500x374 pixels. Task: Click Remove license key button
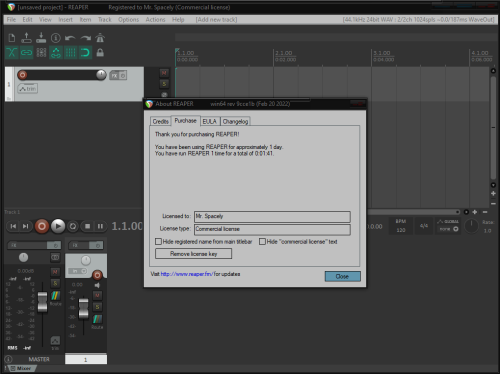193,254
